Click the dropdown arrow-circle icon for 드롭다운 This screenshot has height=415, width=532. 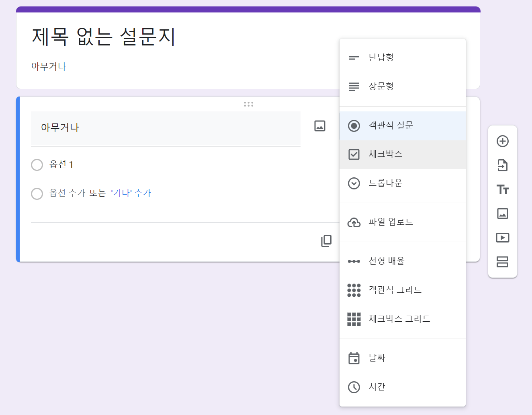(354, 183)
